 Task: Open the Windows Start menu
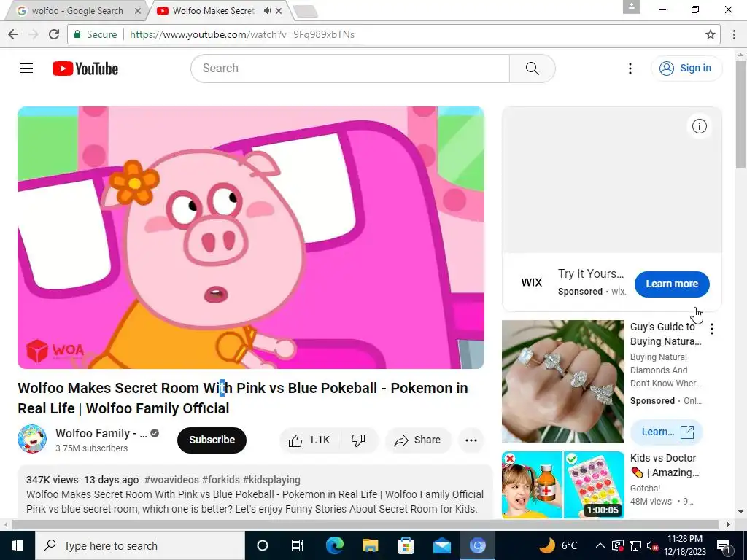coord(18,545)
